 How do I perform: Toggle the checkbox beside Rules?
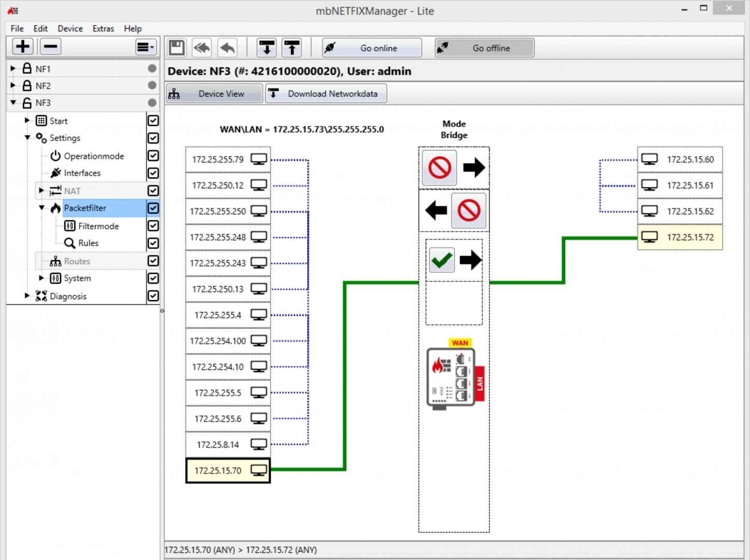[x=153, y=243]
